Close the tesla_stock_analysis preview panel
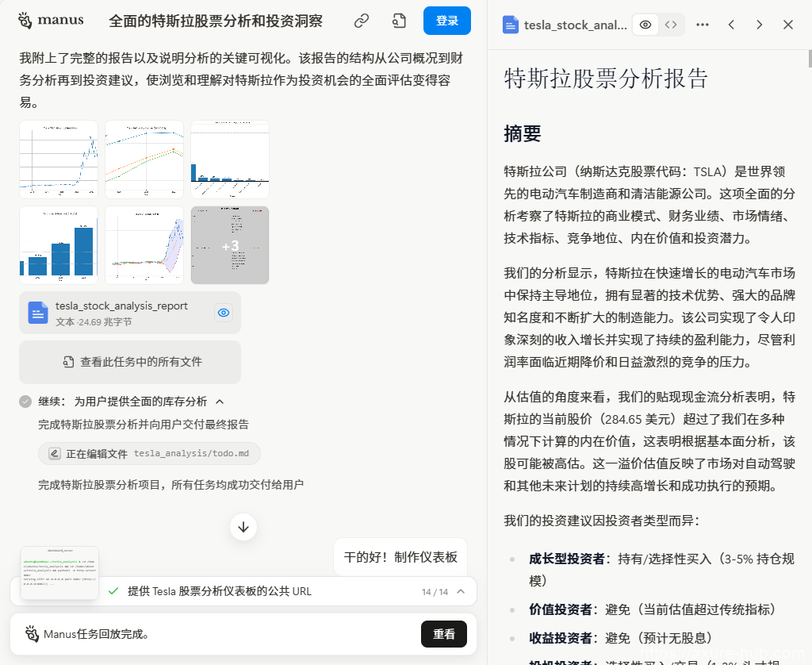 click(788, 25)
